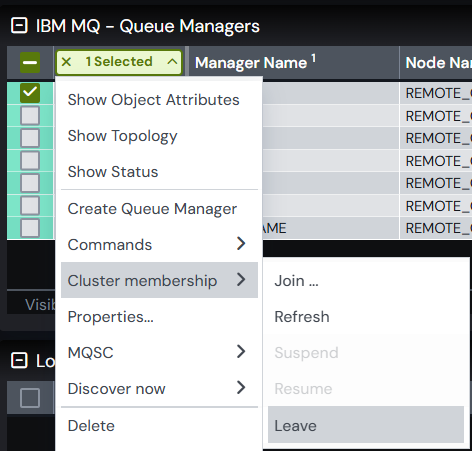Screen dimensions: 472x451
Task: Expand the Discover now submenu
Action: pos(159,388)
